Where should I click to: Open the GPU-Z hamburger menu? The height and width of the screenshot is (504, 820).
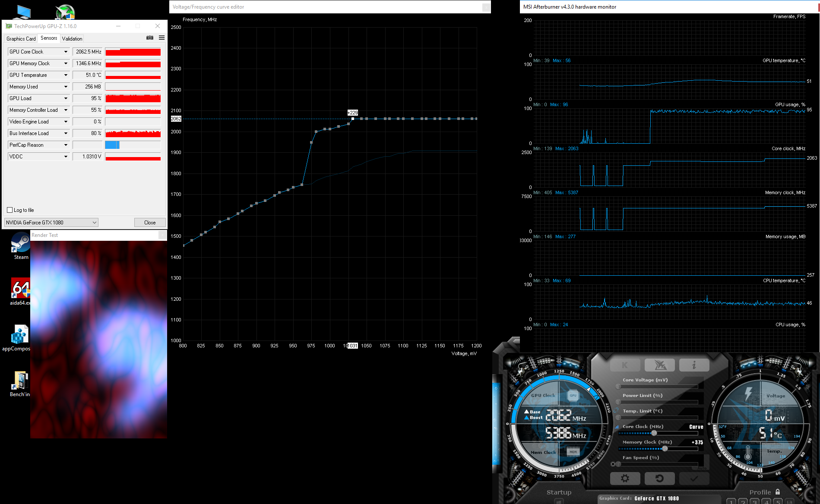click(x=162, y=38)
